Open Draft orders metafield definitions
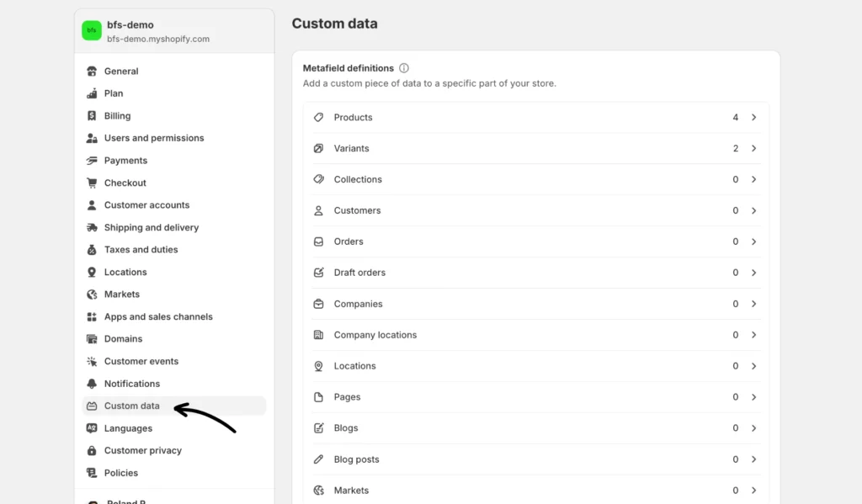 tap(359, 273)
